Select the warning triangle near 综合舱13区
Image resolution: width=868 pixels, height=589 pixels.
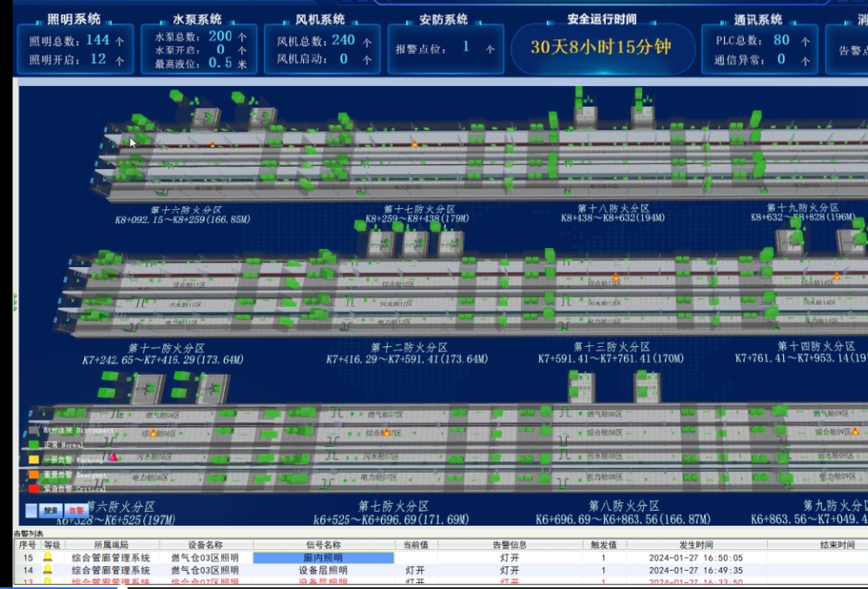coord(615,277)
